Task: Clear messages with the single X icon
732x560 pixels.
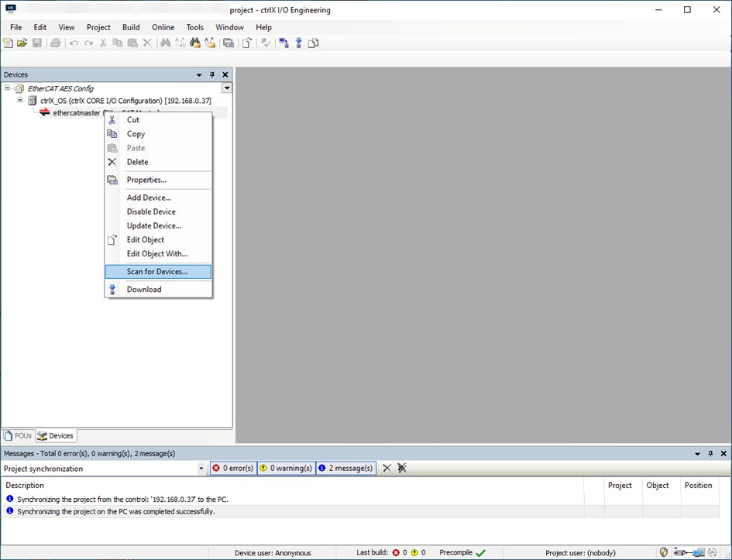Action: pyautogui.click(x=387, y=468)
